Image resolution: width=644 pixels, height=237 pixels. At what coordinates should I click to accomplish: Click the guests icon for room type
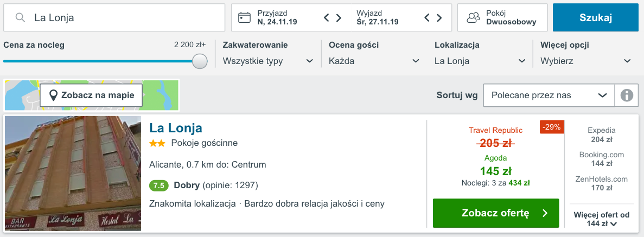(474, 18)
